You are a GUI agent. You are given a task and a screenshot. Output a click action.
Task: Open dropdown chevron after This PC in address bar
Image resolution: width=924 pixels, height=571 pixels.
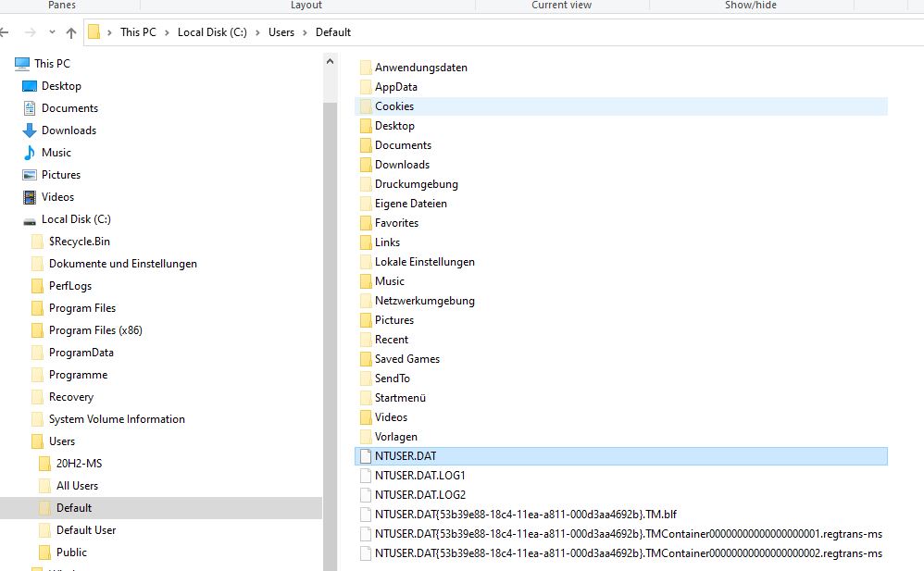point(167,32)
